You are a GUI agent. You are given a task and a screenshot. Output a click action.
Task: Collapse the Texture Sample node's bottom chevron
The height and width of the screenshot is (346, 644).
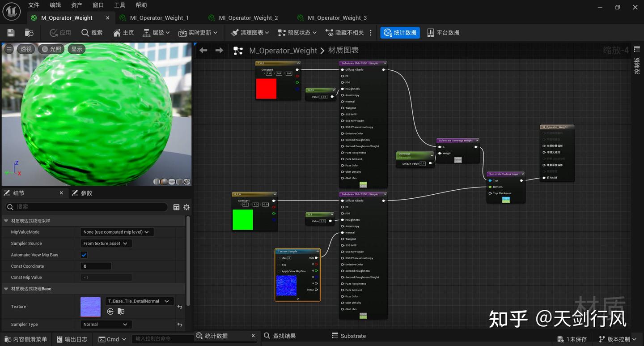[297, 299]
